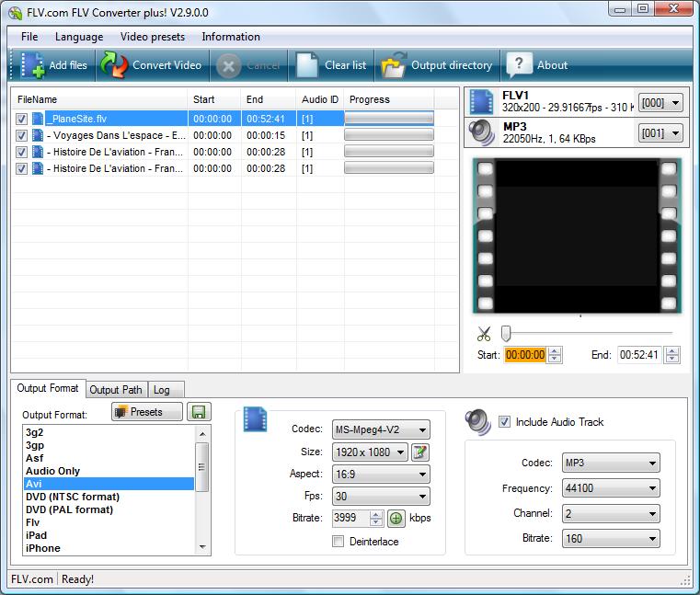
Task: Open the Channel 2 dropdown
Action: pyautogui.click(x=611, y=513)
